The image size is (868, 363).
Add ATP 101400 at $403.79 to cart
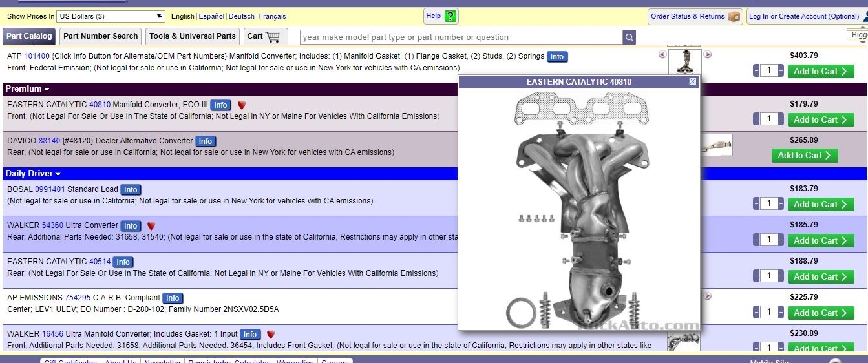(821, 72)
